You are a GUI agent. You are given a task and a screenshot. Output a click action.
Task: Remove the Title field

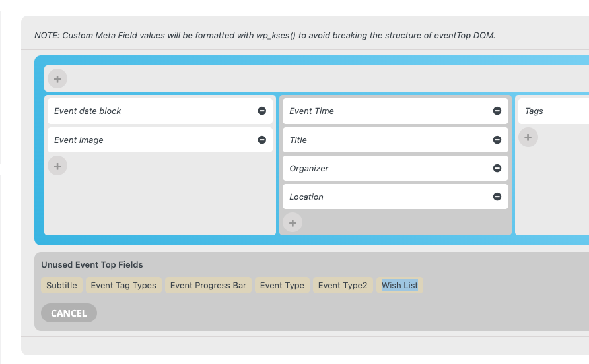[x=497, y=140]
